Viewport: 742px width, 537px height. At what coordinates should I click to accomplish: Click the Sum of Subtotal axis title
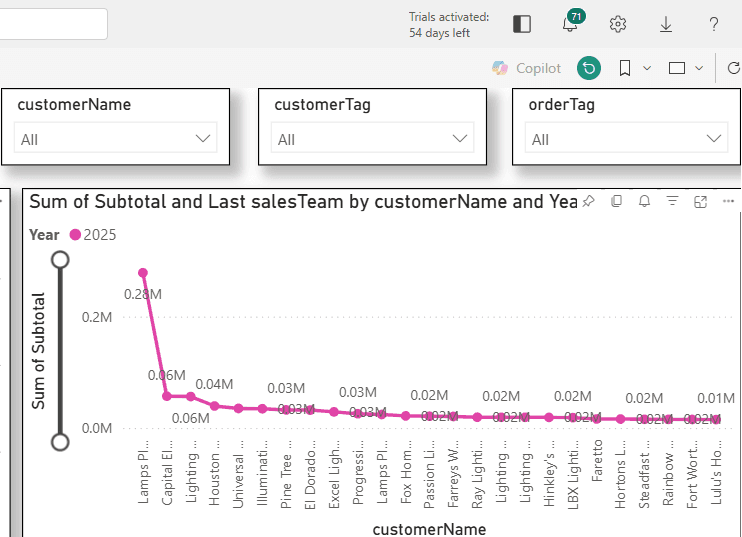(x=38, y=351)
